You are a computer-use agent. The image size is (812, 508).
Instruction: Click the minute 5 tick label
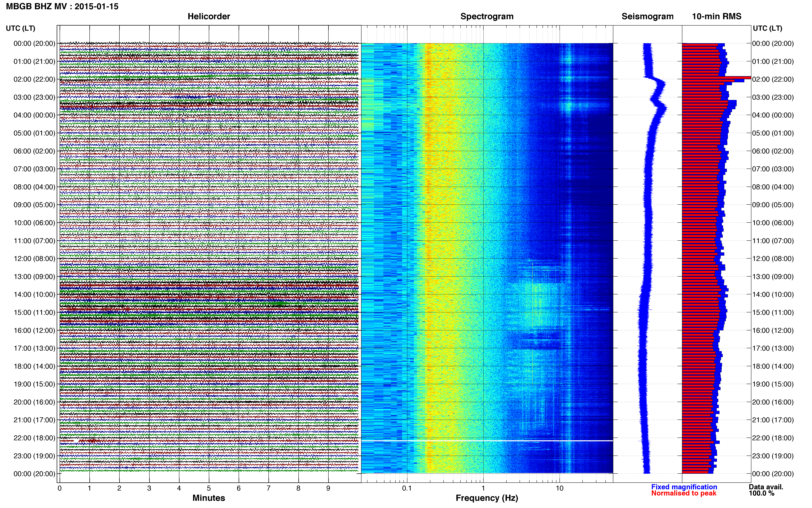(x=209, y=488)
